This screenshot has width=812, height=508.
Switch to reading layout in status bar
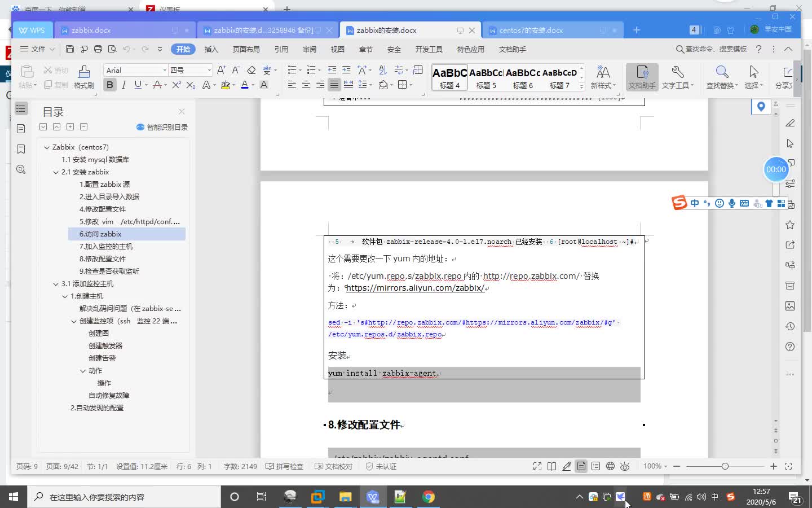[551, 466]
